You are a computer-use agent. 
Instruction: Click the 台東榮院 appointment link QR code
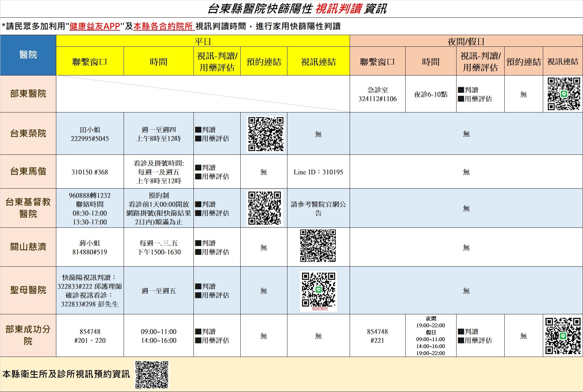point(266,134)
